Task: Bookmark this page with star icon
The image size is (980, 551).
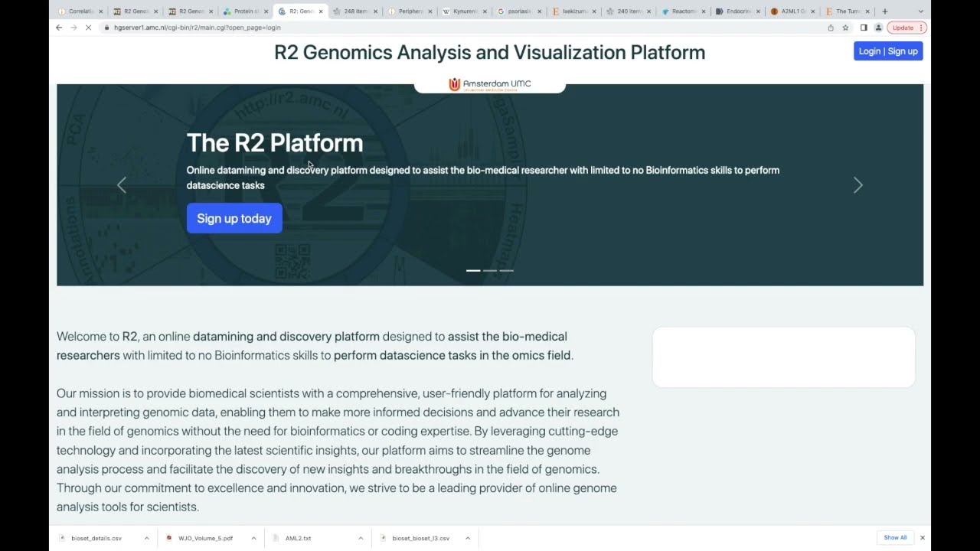Action: pos(845,28)
